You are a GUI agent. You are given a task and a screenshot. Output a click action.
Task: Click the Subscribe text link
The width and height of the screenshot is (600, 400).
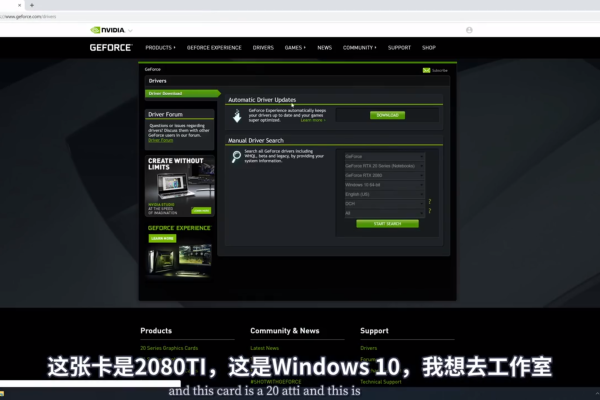coord(440,70)
